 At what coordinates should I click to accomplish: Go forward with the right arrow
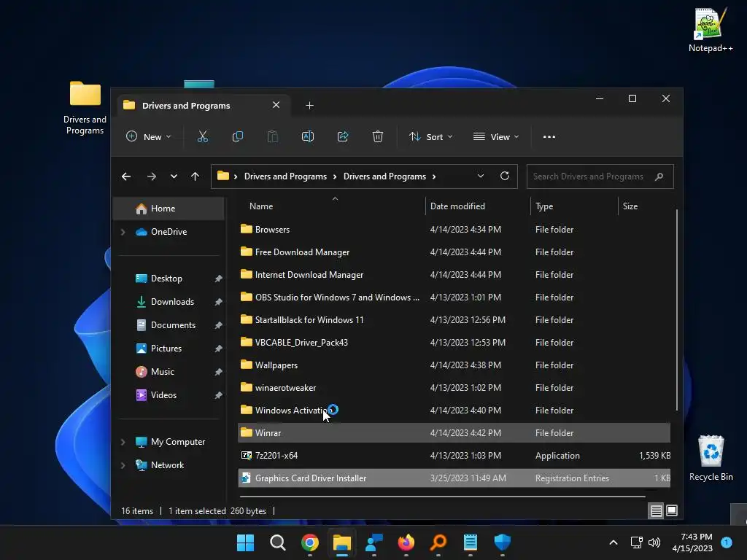[x=152, y=176]
